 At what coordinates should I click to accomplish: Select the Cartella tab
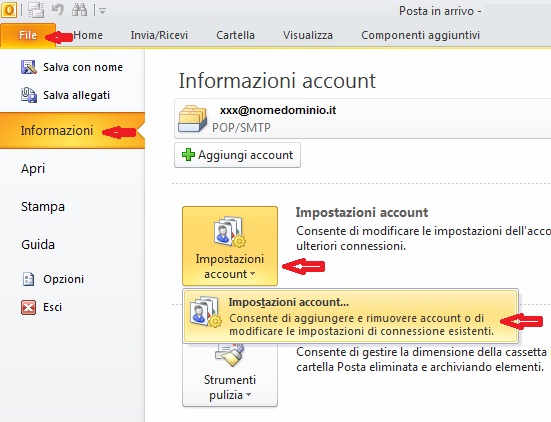click(x=235, y=35)
